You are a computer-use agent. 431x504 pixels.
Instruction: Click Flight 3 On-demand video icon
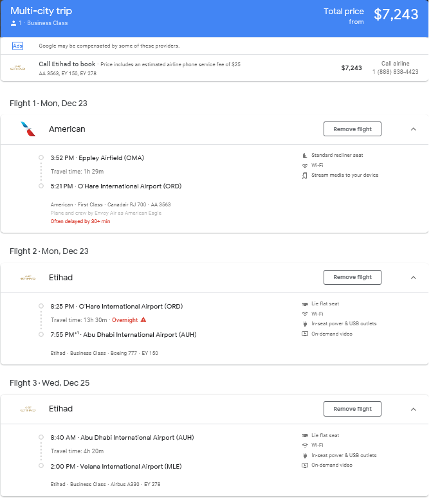pyautogui.click(x=305, y=465)
